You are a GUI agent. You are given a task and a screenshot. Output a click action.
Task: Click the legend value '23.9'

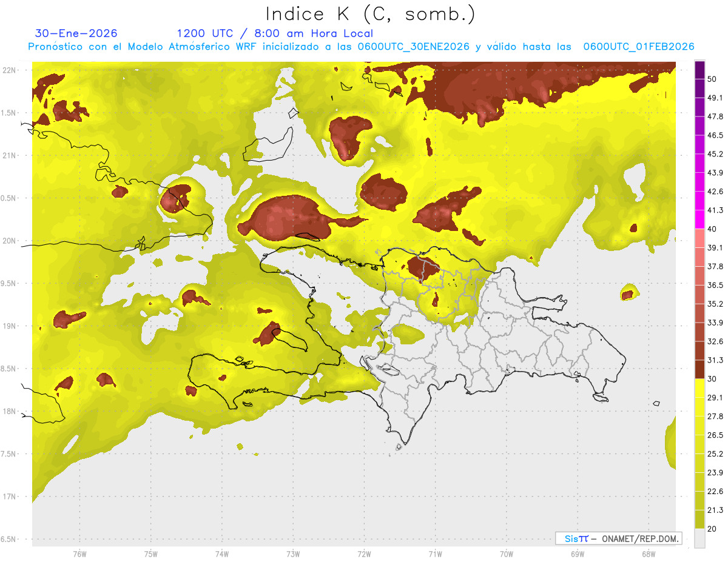(715, 473)
